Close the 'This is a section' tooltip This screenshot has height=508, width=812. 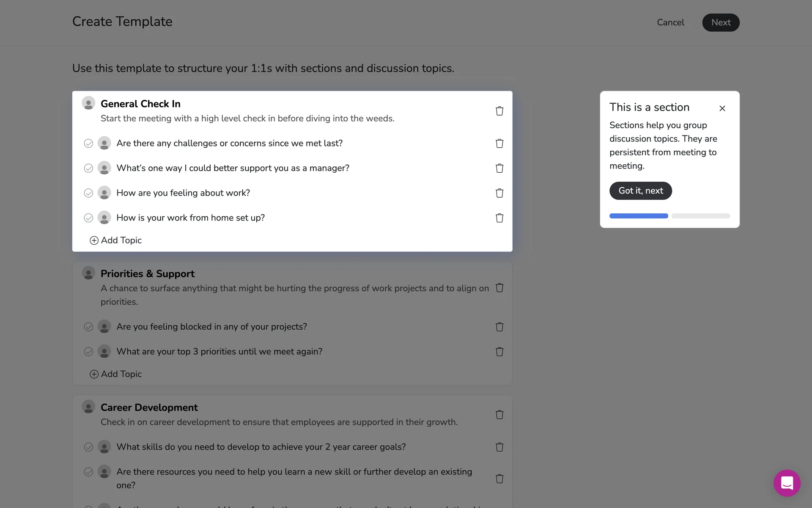(x=722, y=108)
